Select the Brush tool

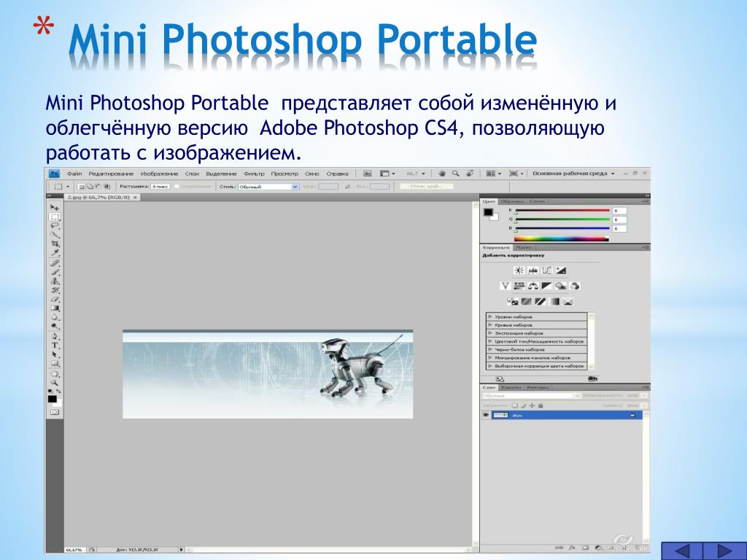[x=55, y=272]
